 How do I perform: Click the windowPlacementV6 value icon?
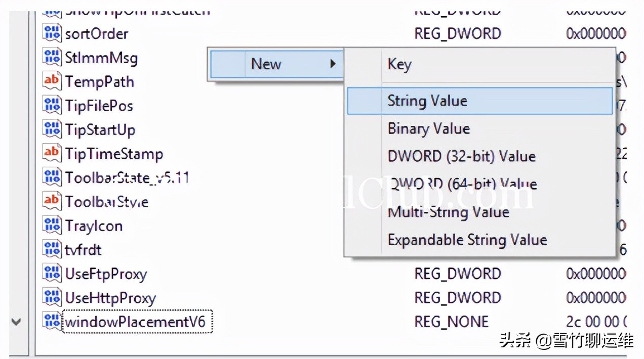(52, 322)
